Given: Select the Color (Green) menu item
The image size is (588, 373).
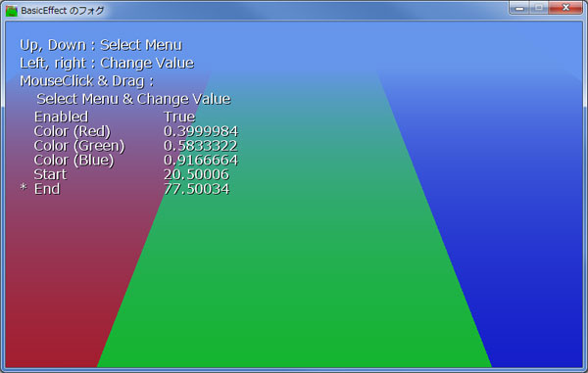Looking at the screenshot, I should pos(79,146).
